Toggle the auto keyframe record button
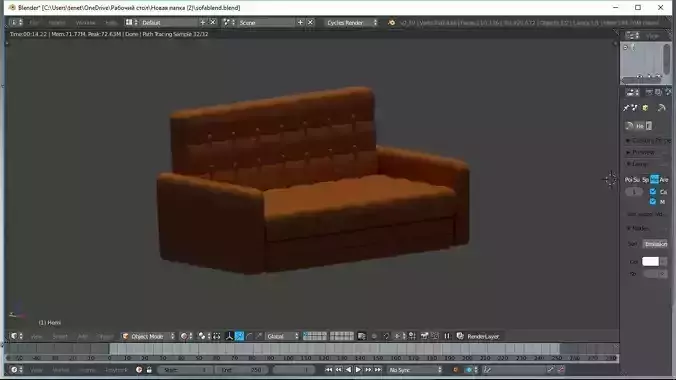This screenshot has height=380, width=676. [x=455, y=370]
